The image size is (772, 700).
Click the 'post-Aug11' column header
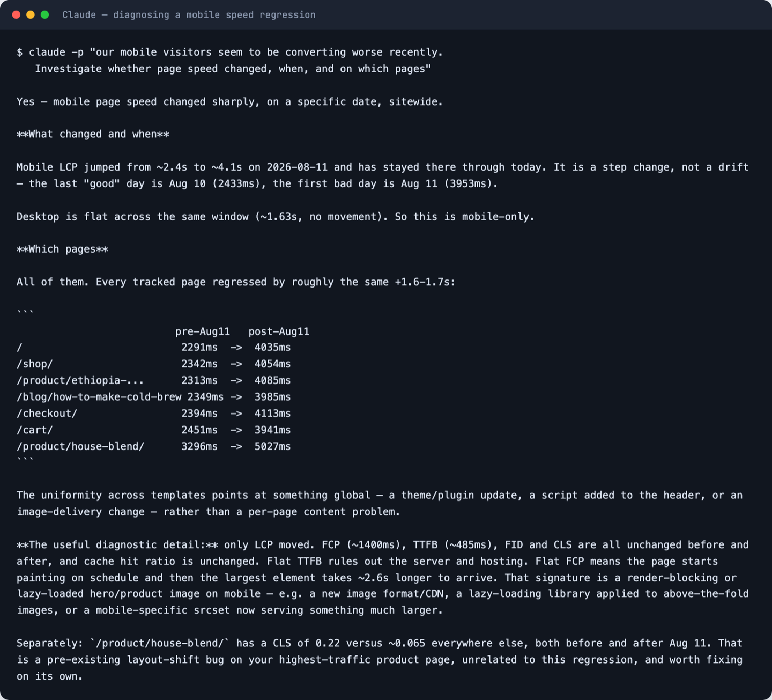click(279, 331)
